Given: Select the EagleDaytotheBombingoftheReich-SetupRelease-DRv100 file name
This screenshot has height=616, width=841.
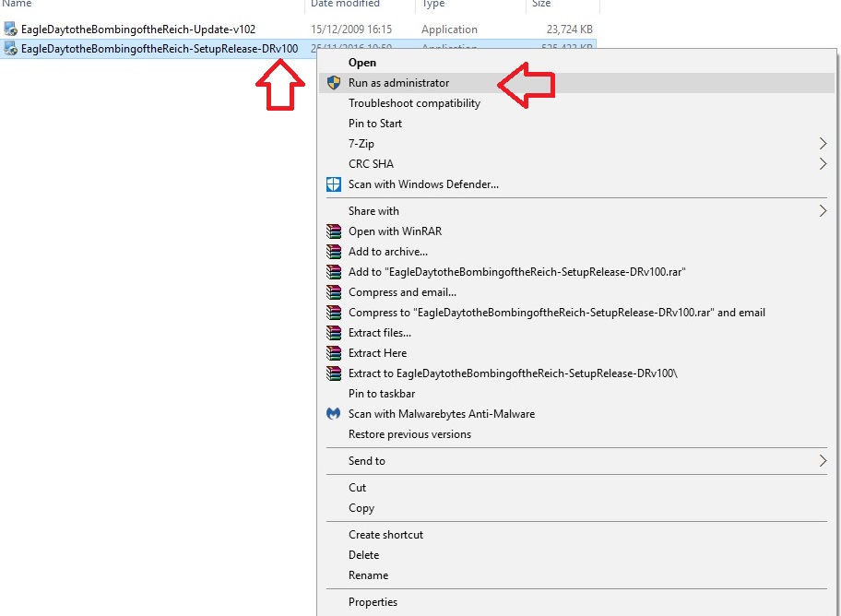Looking at the screenshot, I should click(160, 49).
